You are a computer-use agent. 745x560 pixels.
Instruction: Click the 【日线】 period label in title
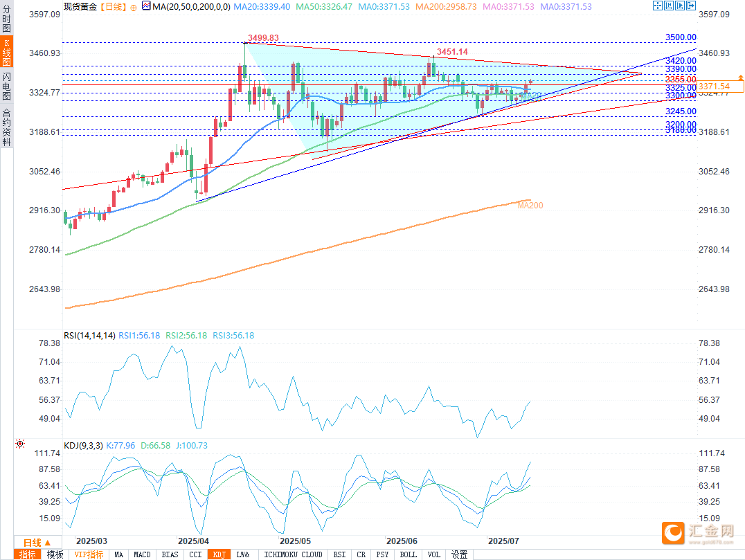pyautogui.click(x=114, y=7)
